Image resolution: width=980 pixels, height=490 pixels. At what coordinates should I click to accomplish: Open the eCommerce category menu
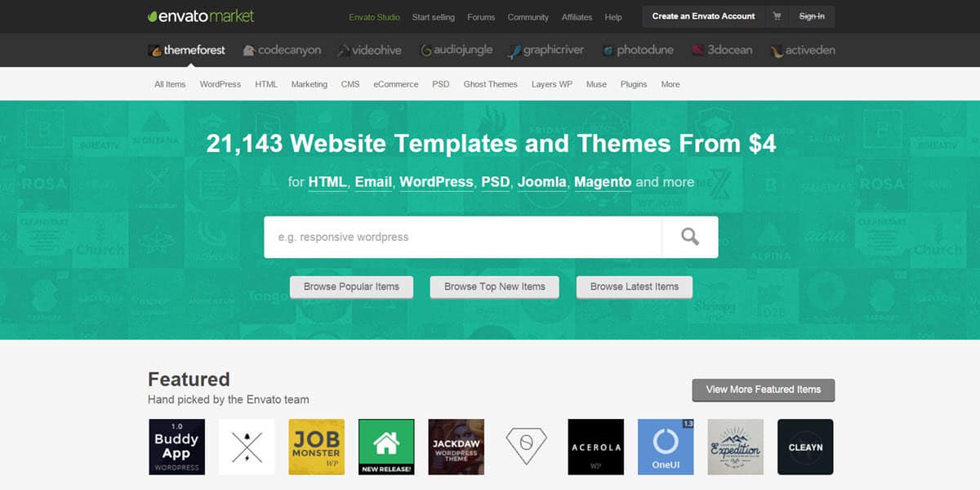pos(396,84)
